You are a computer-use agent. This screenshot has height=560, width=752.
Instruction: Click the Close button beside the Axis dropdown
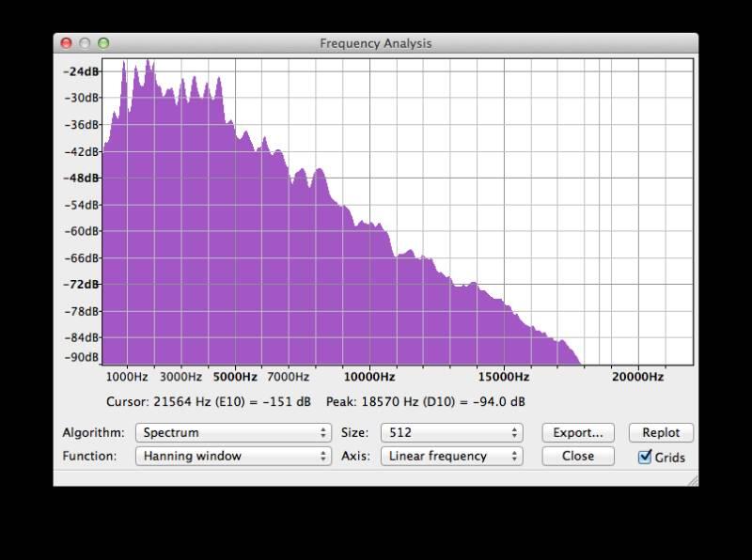pos(577,457)
